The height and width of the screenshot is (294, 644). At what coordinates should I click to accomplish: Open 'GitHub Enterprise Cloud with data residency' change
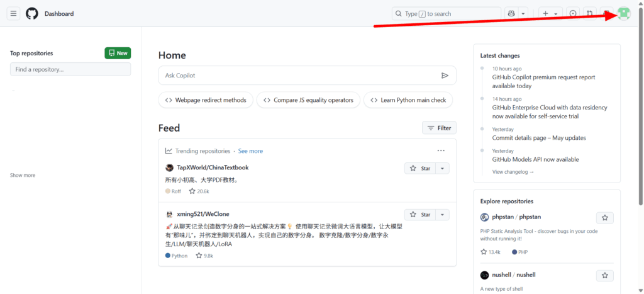(x=550, y=112)
